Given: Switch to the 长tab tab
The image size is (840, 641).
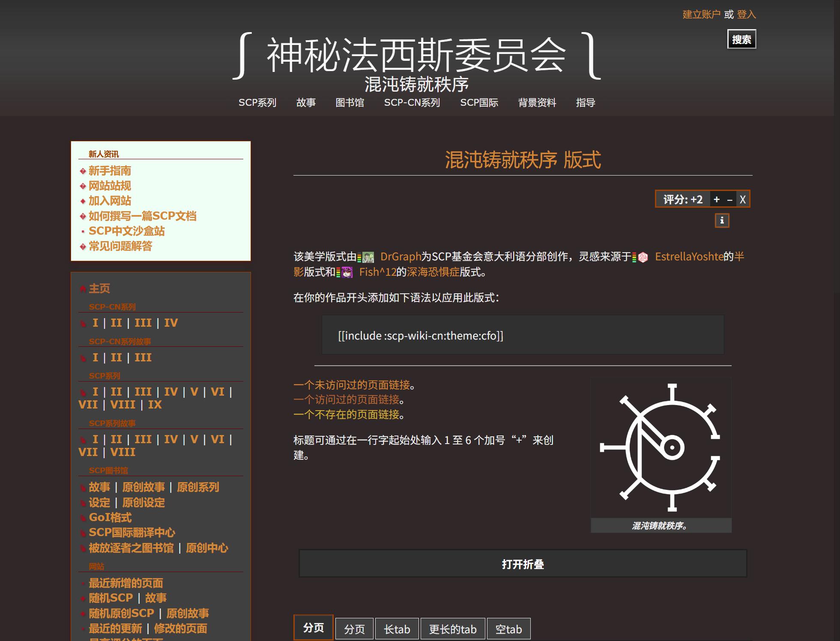Looking at the screenshot, I should click(397, 629).
